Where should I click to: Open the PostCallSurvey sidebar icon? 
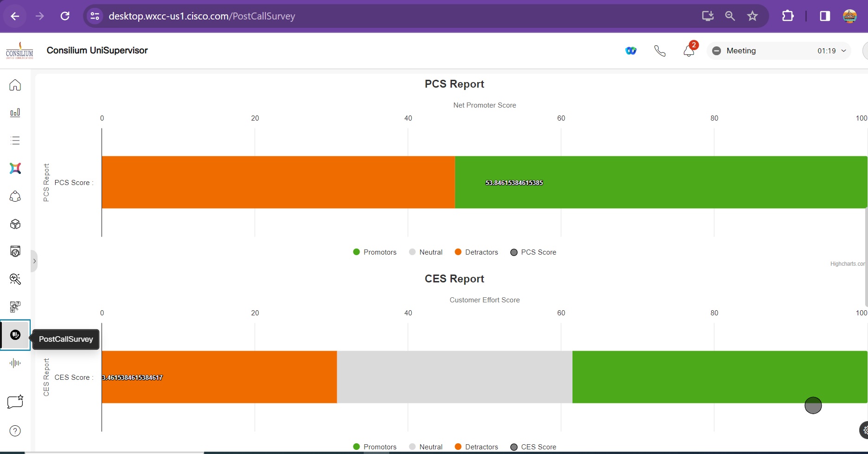pyautogui.click(x=15, y=335)
